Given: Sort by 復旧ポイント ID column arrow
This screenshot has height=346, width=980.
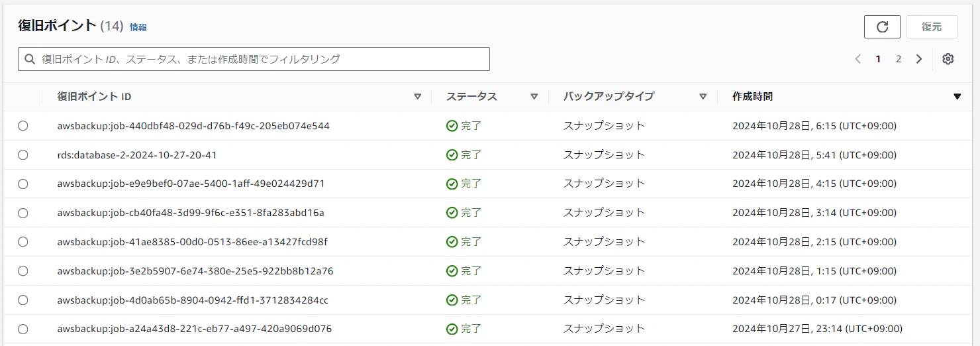Looking at the screenshot, I should click(417, 97).
